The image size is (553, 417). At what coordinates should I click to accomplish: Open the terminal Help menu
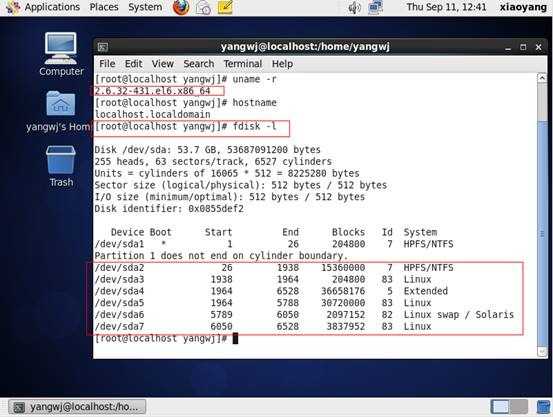click(x=282, y=64)
